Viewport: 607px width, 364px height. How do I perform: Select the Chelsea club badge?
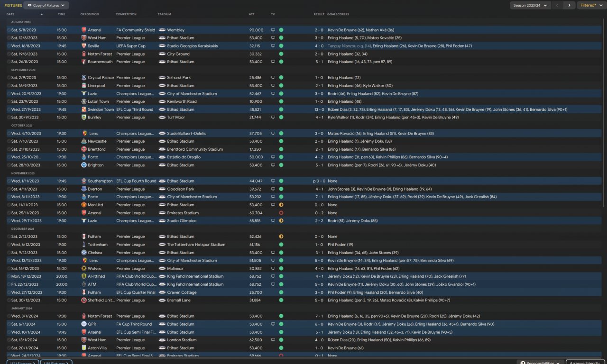(84, 253)
